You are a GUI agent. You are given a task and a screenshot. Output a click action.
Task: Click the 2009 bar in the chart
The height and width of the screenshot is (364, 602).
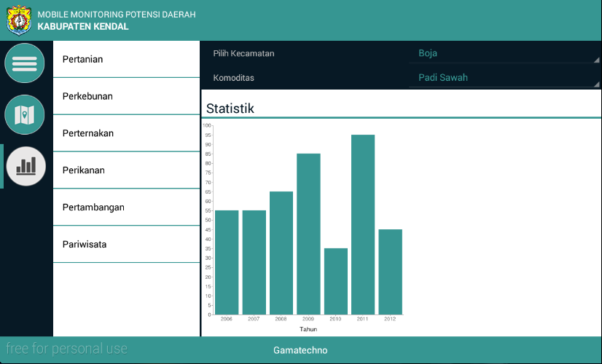tap(308, 234)
